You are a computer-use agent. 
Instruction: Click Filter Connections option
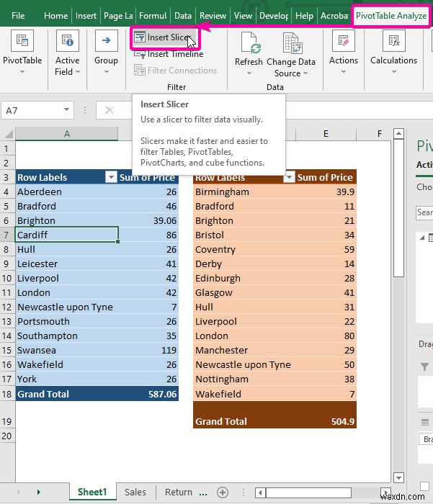175,71
